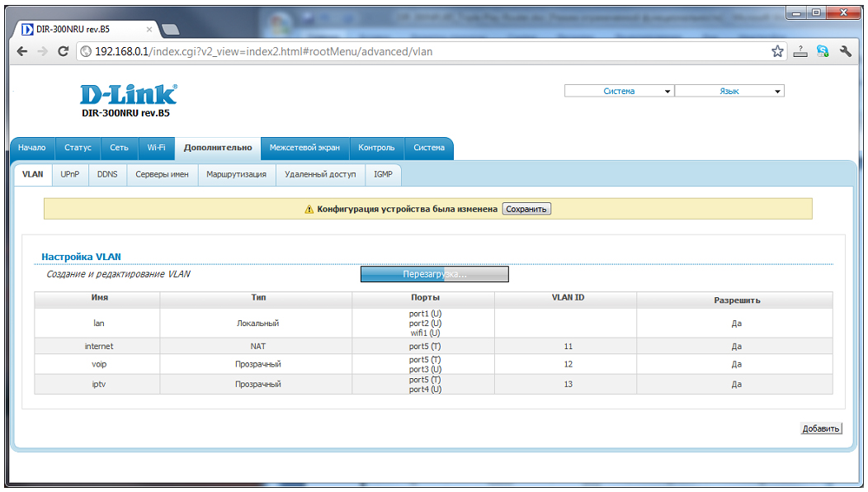Close the DIR-300NRU browser tab
868x492 pixels.
tap(149, 29)
